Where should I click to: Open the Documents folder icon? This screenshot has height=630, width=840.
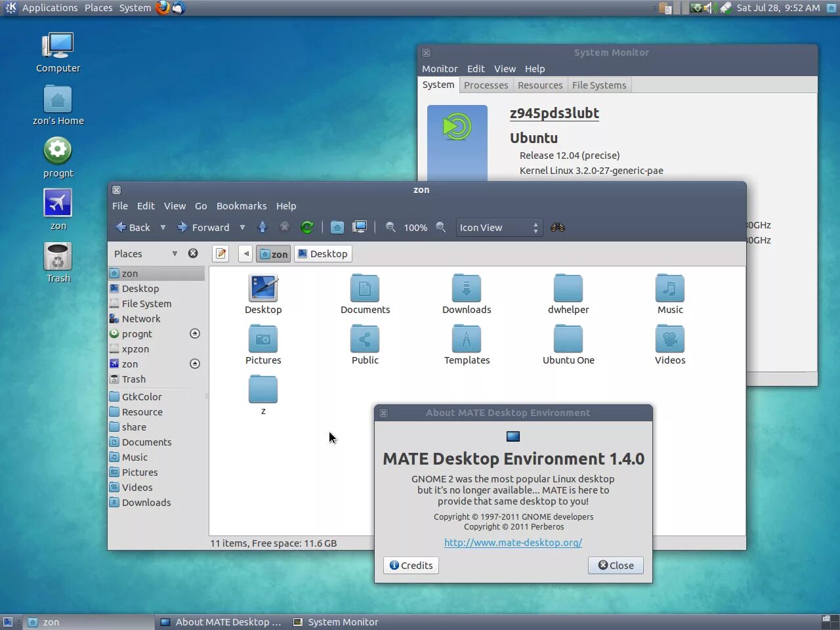pyautogui.click(x=365, y=294)
